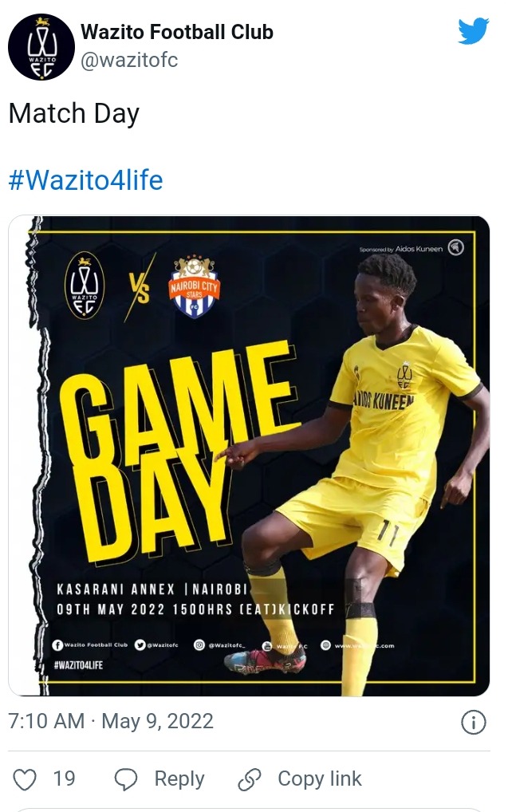The image size is (508, 812).
Task: Open the 7:10 AM May 9, 2022 timestamp
Action: pos(111,721)
